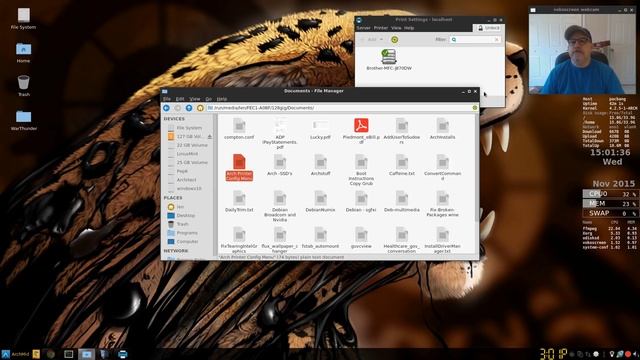Open Desktop in the Places sidebar
The width and height of the screenshot is (640, 360).
coord(182,215)
